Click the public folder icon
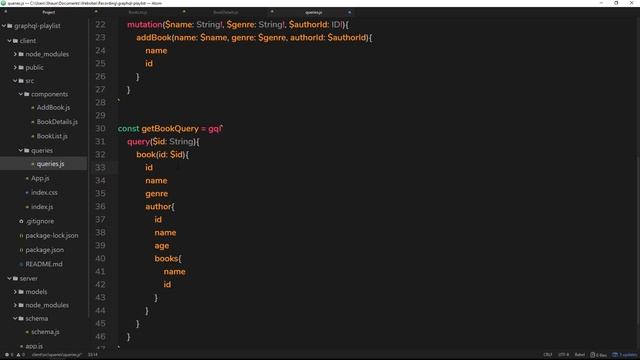The width and height of the screenshot is (640, 360). pos(21,67)
